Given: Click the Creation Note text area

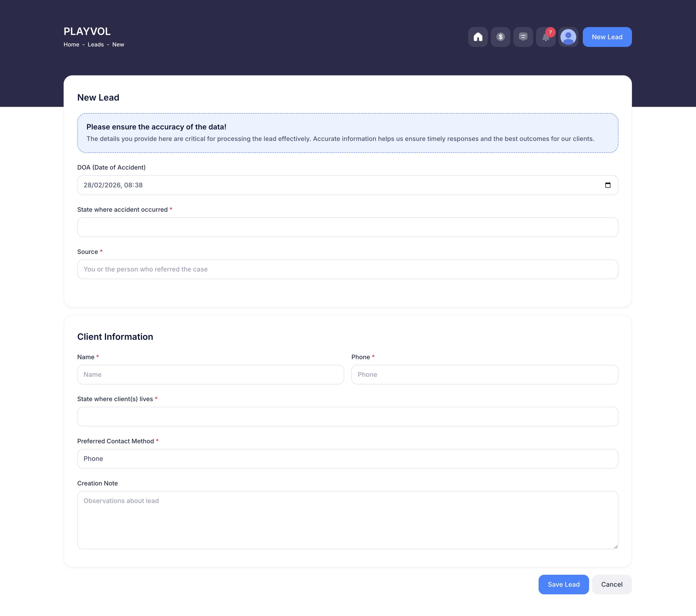Looking at the screenshot, I should (347, 520).
